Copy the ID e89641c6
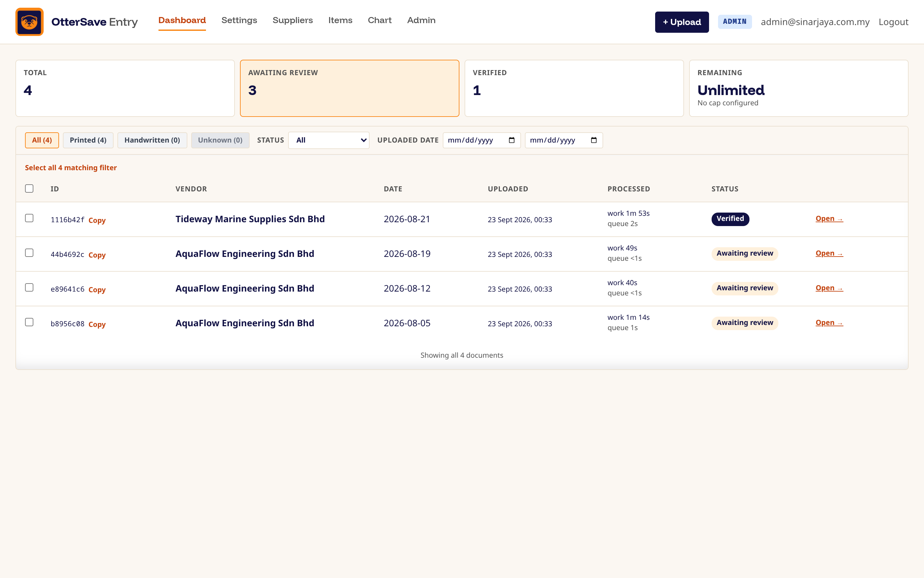924x578 pixels. (97, 290)
